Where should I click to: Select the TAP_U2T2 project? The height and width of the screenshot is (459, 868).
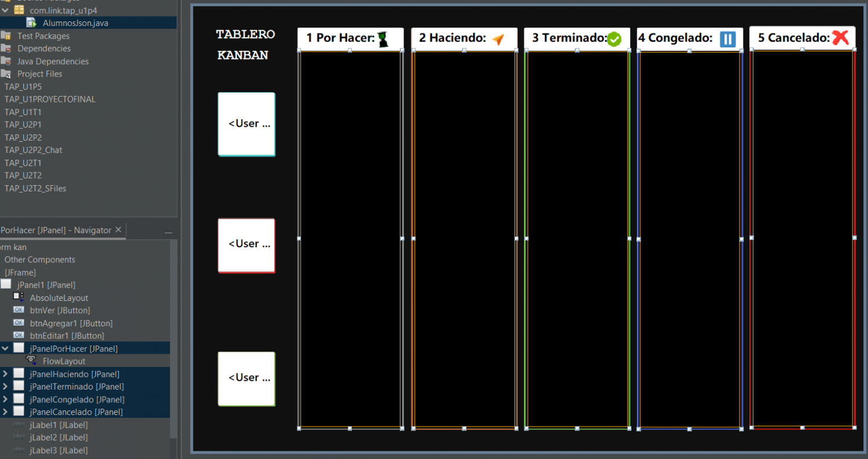(x=23, y=175)
